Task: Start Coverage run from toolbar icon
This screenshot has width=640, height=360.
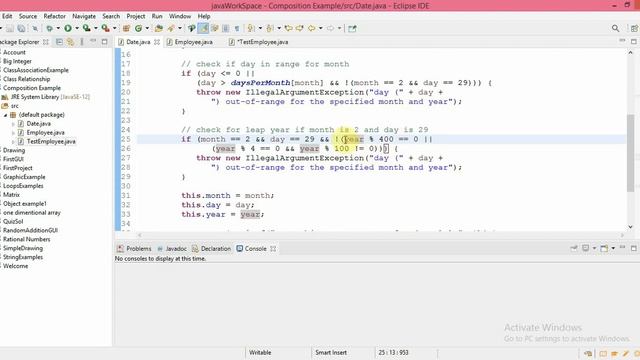Action: tap(87, 28)
